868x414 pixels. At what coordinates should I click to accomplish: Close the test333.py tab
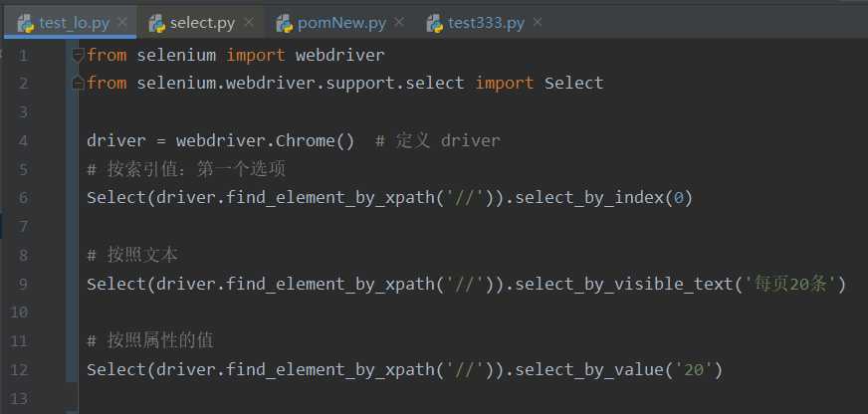click(x=538, y=22)
